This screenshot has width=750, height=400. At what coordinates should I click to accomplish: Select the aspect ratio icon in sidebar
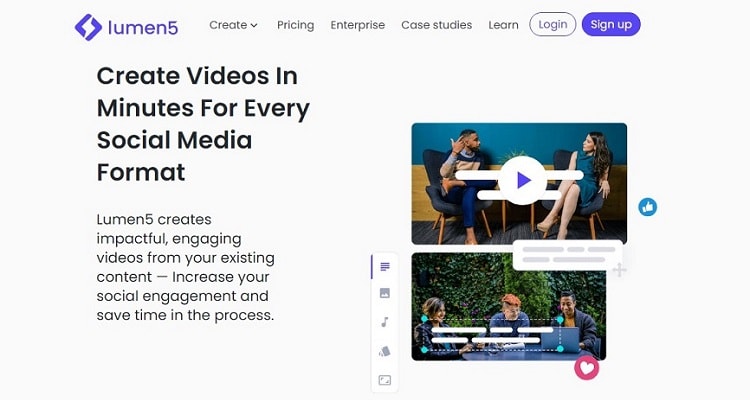click(x=385, y=380)
